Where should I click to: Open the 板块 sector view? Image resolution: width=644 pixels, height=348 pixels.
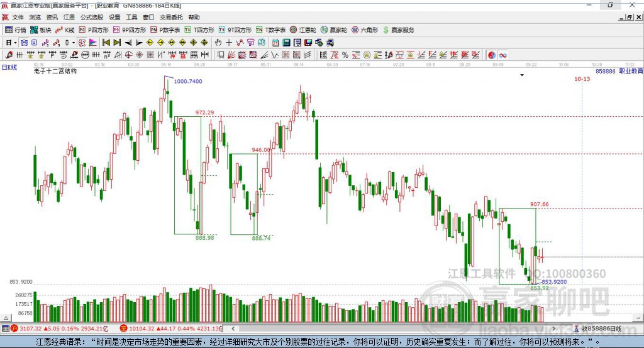pos(41,30)
